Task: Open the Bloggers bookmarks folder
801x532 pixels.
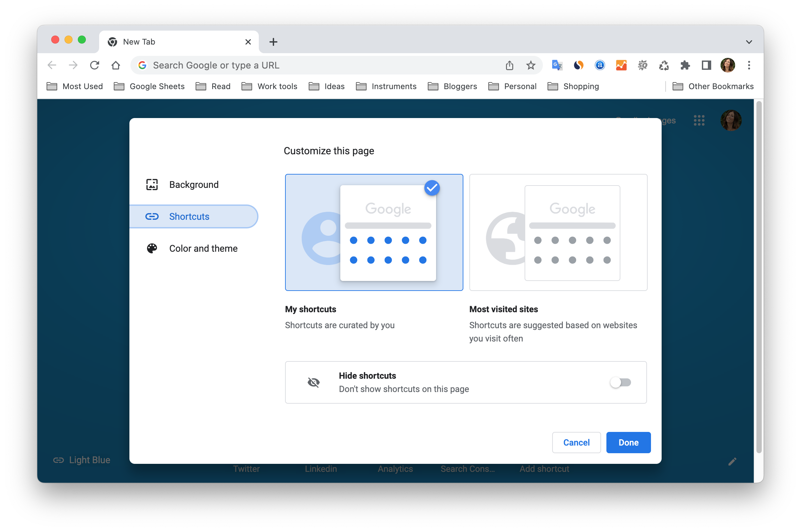Action: pyautogui.click(x=452, y=86)
